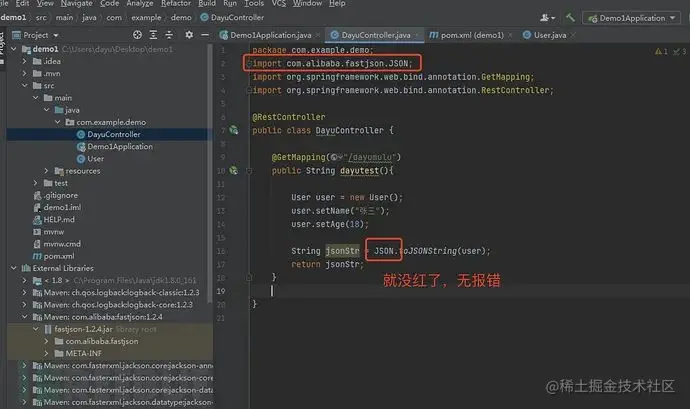Collapse the main folder
This screenshot has width=690, height=409.
point(36,98)
